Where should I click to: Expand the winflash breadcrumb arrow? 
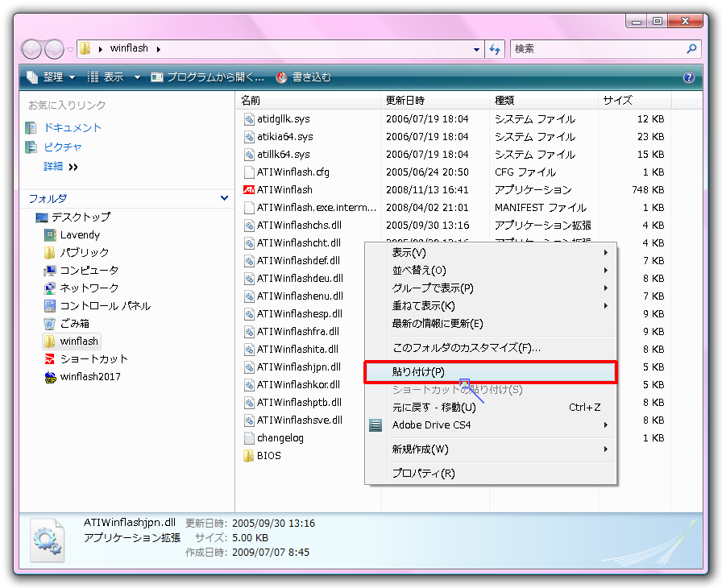(159, 49)
